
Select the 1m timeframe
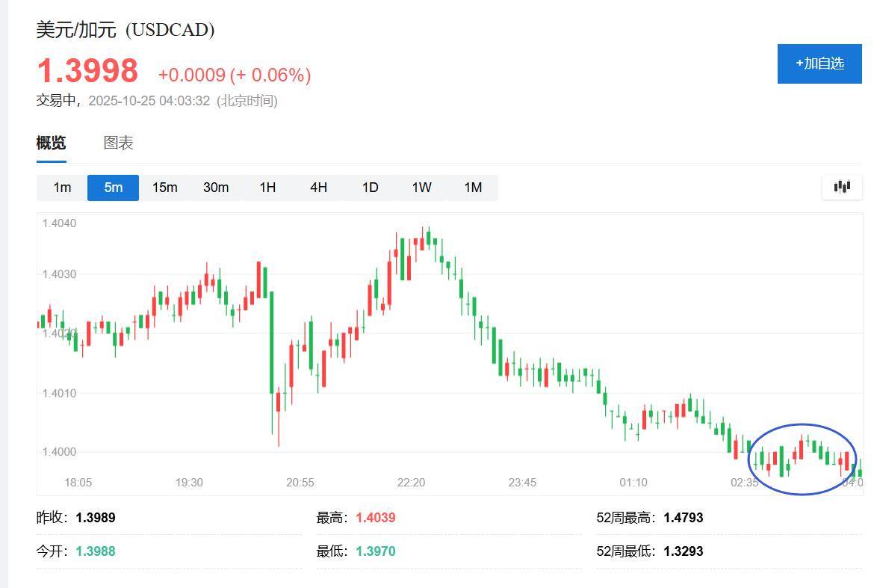click(x=62, y=188)
